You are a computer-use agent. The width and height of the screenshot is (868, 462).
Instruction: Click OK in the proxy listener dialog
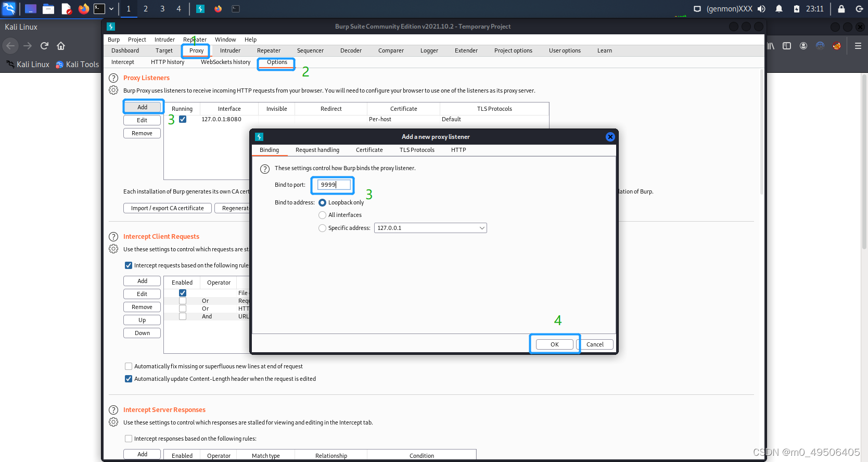coord(555,344)
